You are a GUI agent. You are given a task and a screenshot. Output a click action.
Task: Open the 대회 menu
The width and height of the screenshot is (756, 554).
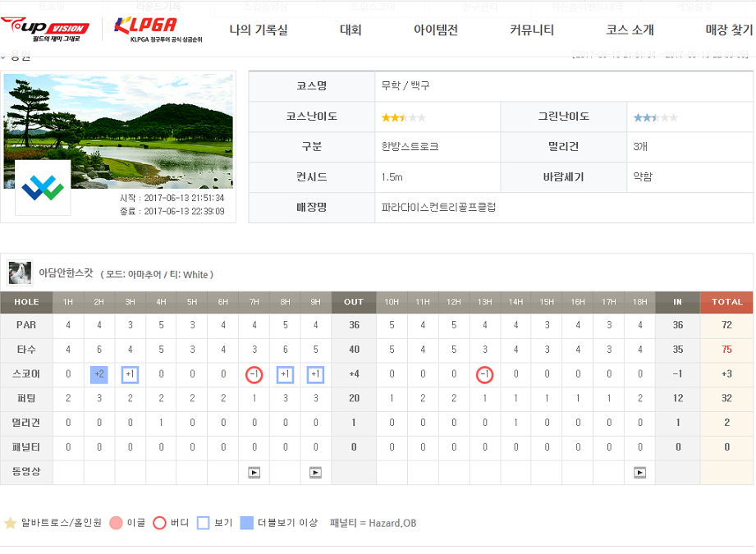tap(351, 30)
